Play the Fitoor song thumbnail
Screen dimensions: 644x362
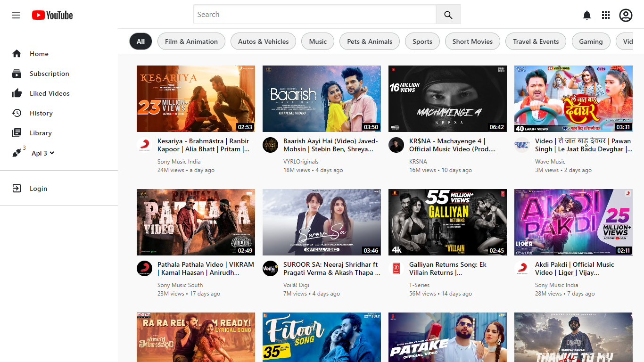click(322, 337)
